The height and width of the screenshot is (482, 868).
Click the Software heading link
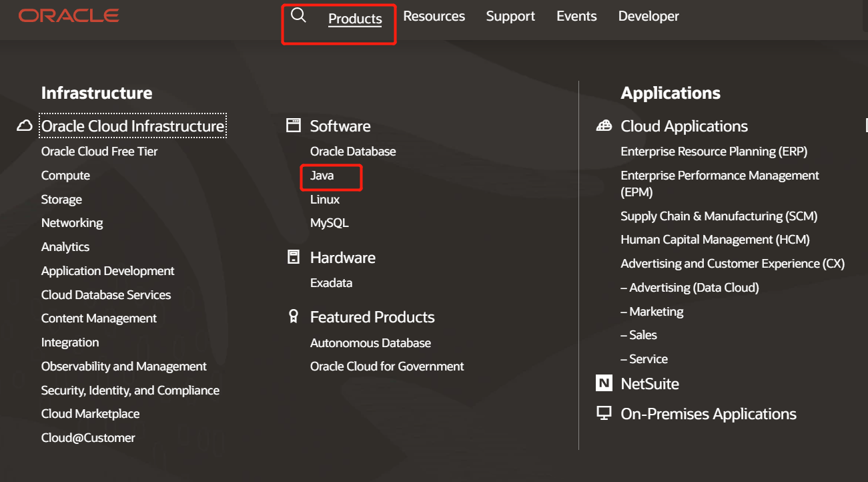coord(340,126)
